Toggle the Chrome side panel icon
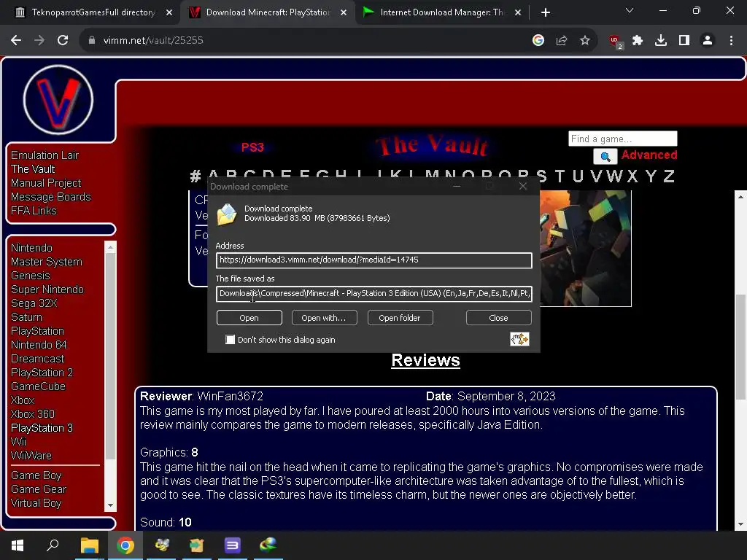Screen dimensions: 747x560 click(684, 41)
